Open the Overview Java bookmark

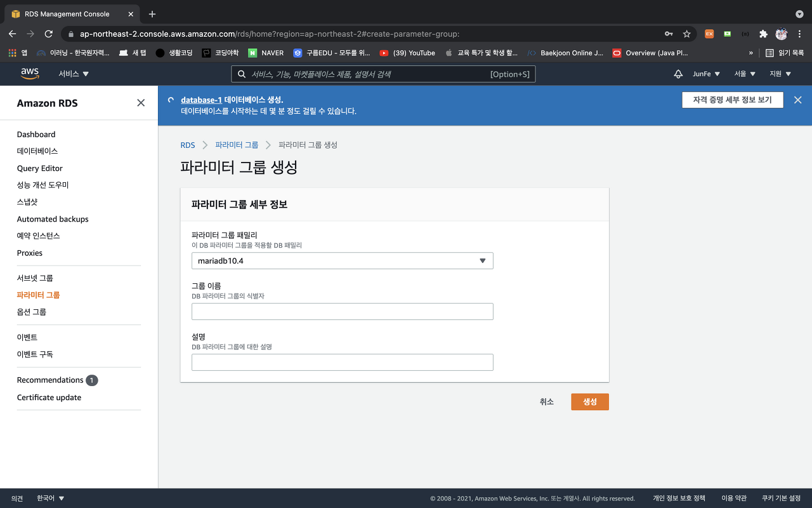click(650, 53)
